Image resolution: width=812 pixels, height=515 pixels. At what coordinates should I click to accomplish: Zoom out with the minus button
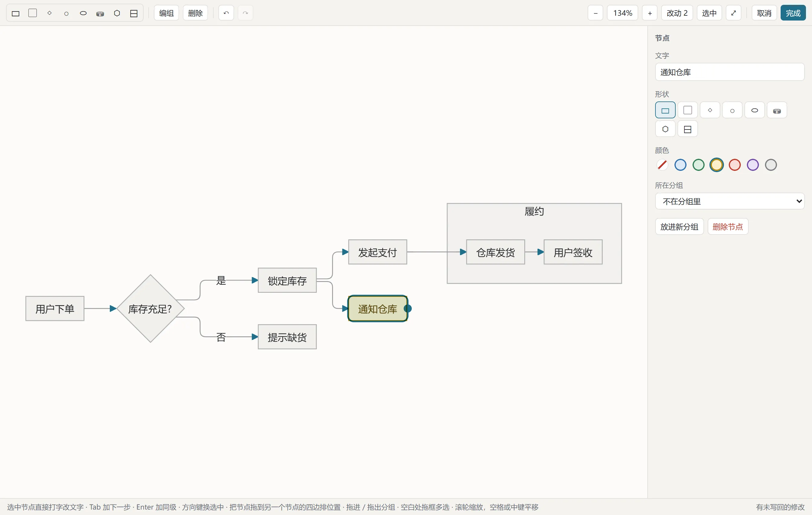[x=595, y=13]
